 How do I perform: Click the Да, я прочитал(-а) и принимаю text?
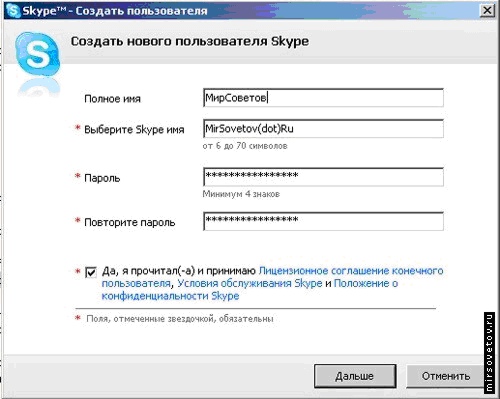pos(179,271)
